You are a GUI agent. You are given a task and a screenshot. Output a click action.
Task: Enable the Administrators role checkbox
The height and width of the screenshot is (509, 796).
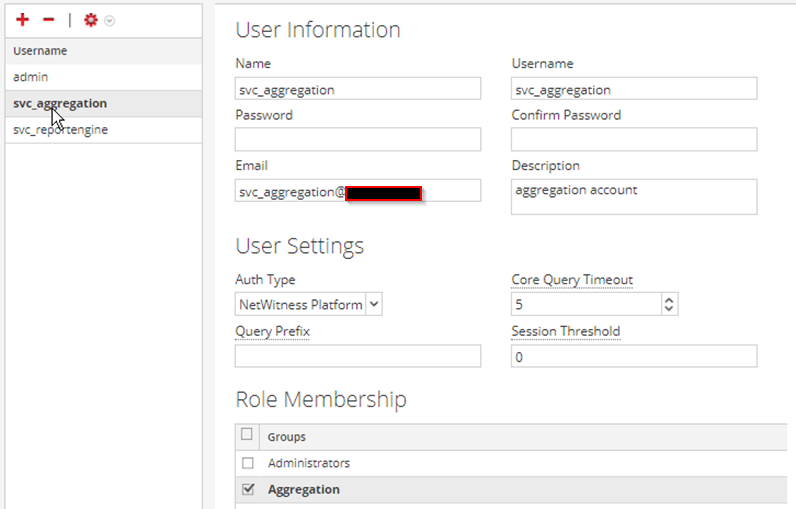(x=247, y=463)
